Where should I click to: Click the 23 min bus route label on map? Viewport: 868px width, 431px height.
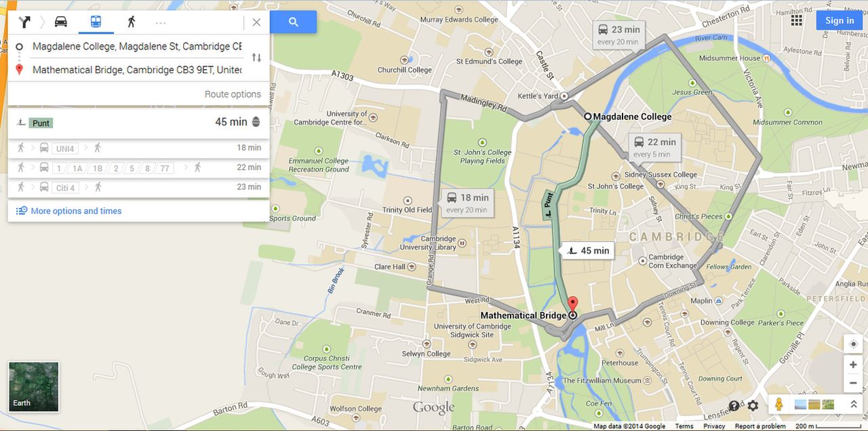point(618,35)
